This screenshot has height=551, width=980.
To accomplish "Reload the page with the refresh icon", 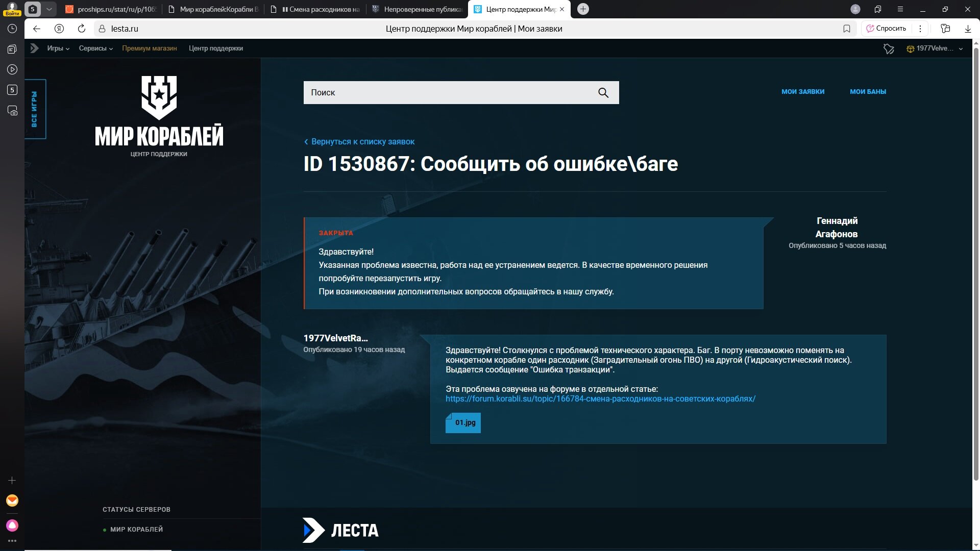I will tap(82, 29).
